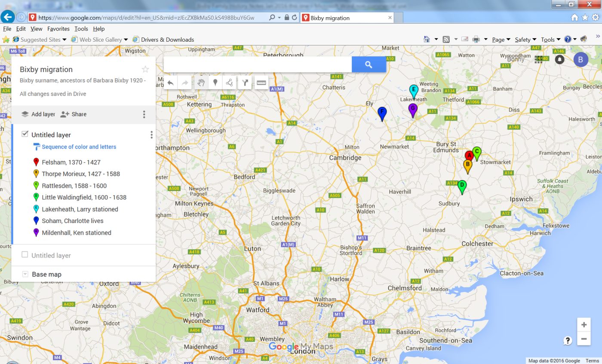Open the Edit menu
The width and height of the screenshot is (602, 364).
point(21,29)
